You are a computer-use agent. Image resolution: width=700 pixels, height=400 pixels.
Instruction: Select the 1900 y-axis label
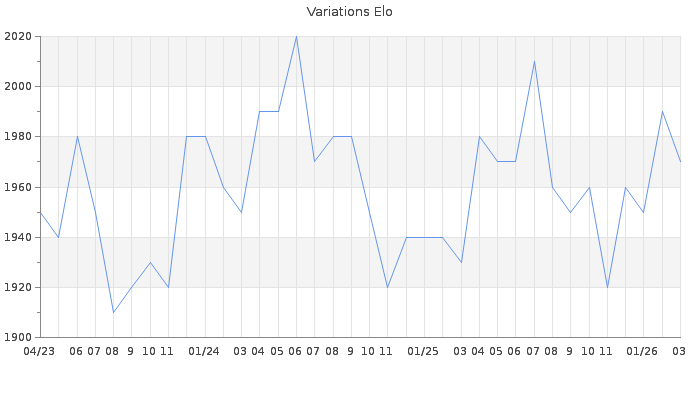coord(18,337)
